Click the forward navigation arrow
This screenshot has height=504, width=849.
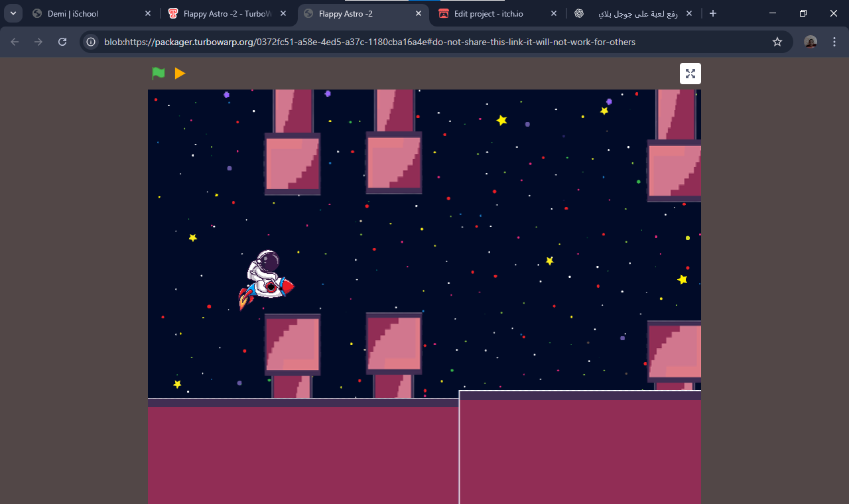click(38, 41)
